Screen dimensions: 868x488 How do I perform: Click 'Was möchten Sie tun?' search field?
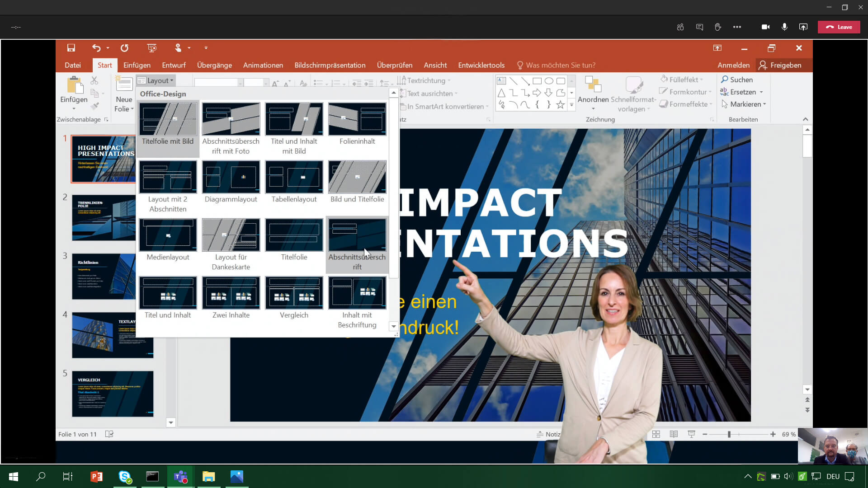(x=556, y=65)
